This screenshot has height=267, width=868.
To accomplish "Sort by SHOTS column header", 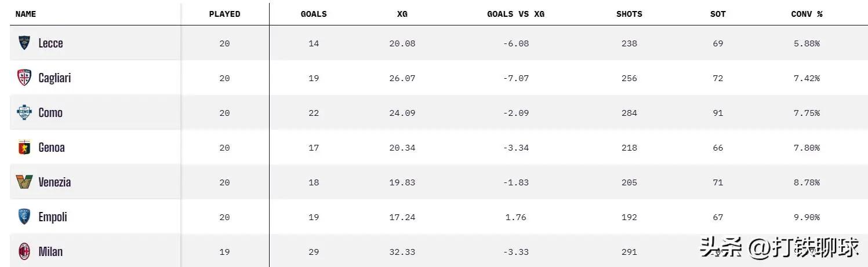I will pos(629,14).
